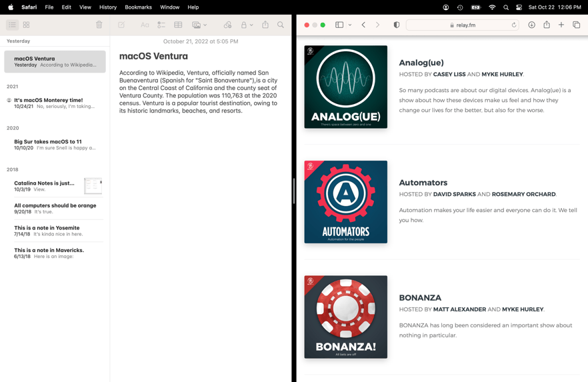Open the Edit menu
Screen dimensions: 588x382
pos(67,7)
